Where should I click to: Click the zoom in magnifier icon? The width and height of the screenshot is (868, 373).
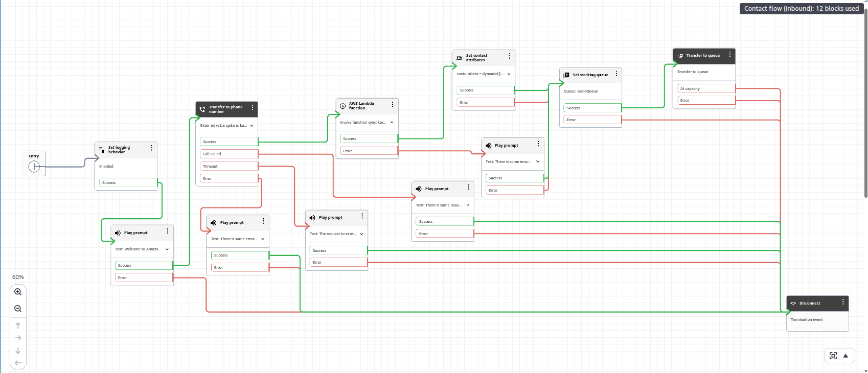click(18, 292)
